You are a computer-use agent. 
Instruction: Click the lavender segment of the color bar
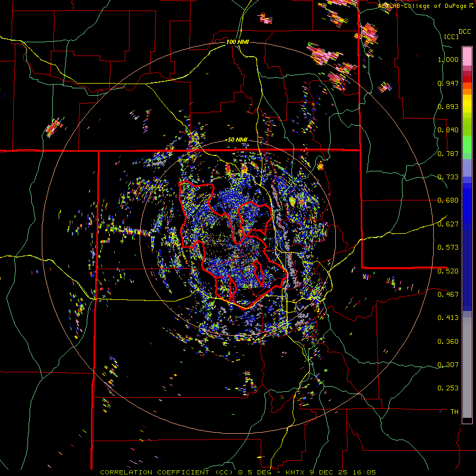click(467, 168)
